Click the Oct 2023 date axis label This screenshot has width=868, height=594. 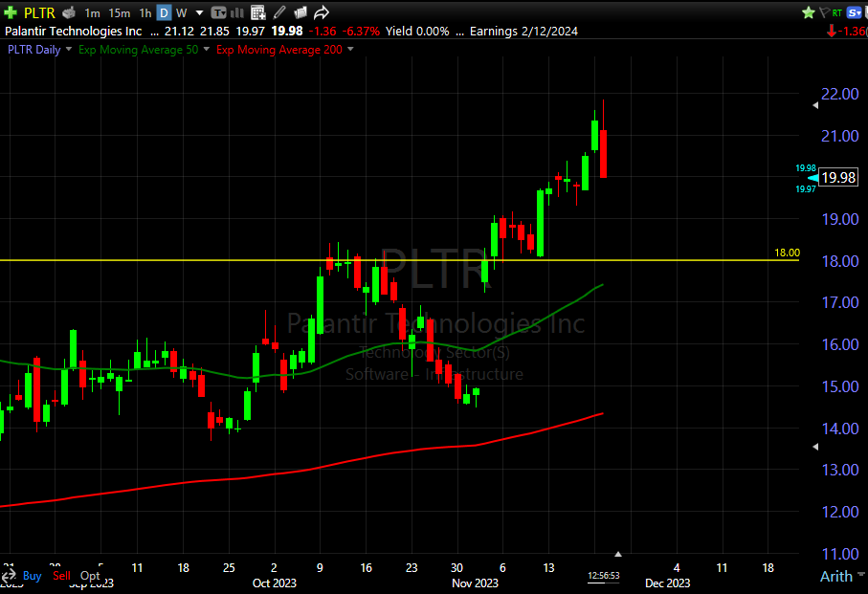point(274,583)
